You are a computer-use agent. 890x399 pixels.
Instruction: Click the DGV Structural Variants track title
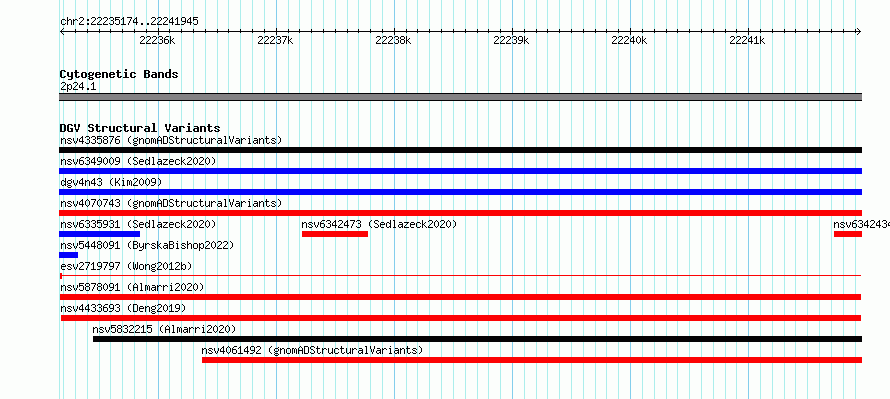pos(140,128)
